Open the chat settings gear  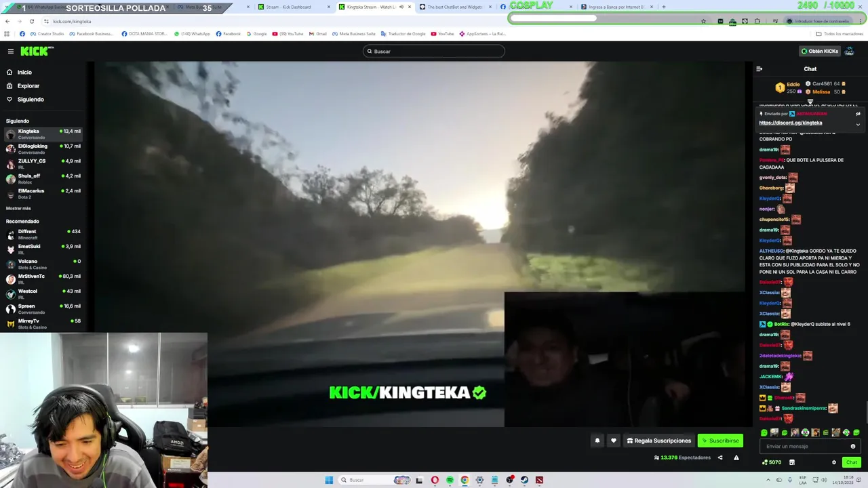(834, 462)
